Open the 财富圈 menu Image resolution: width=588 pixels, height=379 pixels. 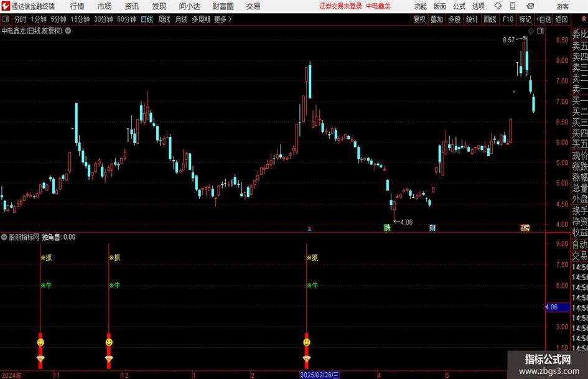(x=223, y=6)
